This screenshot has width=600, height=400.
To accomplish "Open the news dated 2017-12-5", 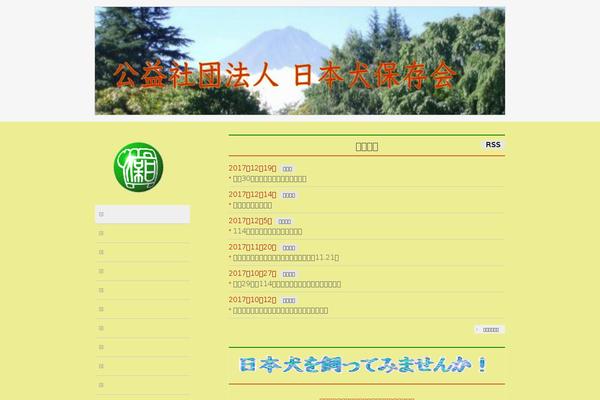I will tap(250, 221).
